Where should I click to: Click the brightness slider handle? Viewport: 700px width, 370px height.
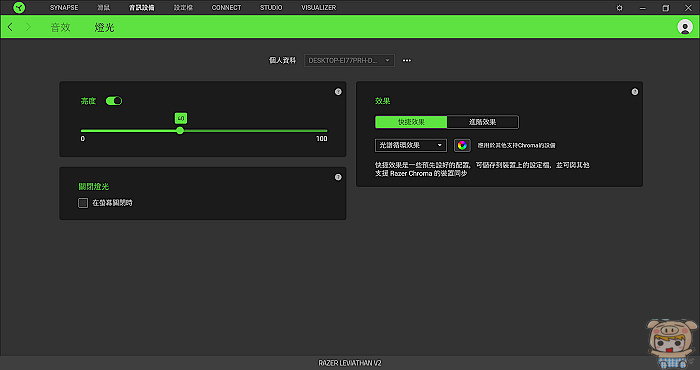pyautogui.click(x=180, y=131)
